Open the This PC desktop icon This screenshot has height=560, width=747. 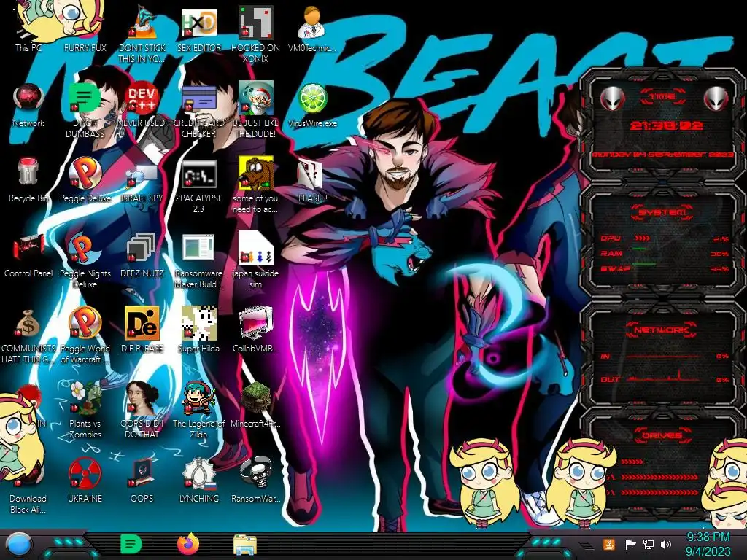28,28
